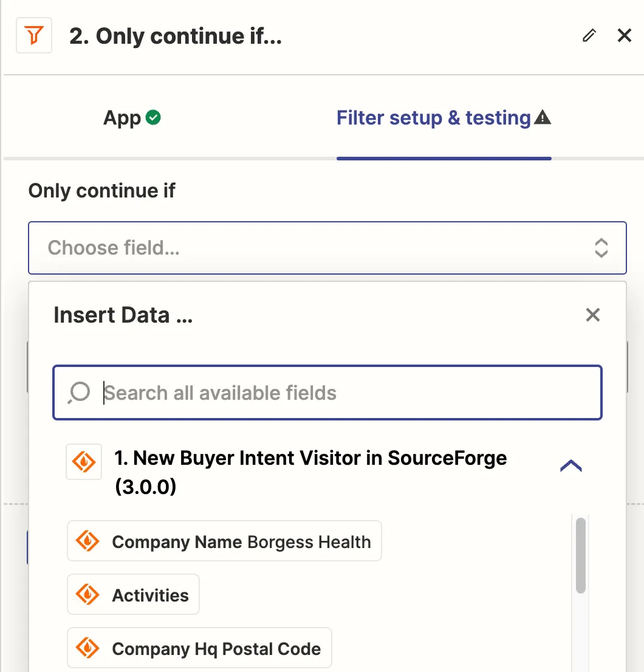Focus the Search all available fields box

click(x=327, y=393)
